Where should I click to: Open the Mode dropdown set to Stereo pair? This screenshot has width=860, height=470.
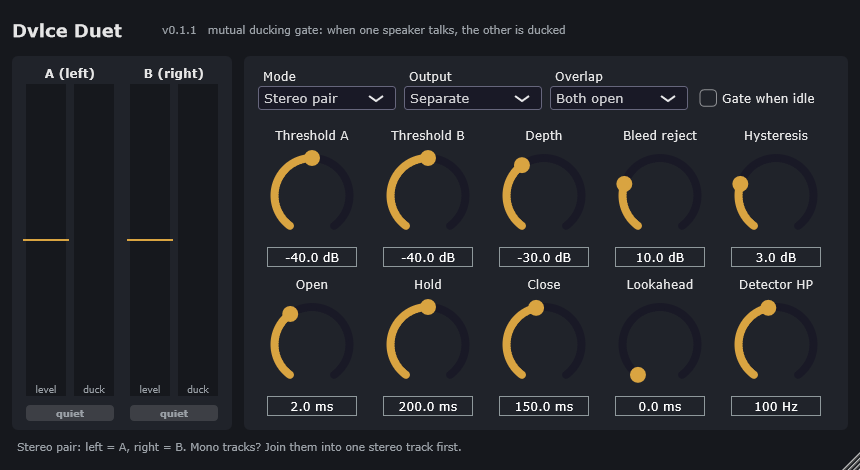tap(327, 98)
